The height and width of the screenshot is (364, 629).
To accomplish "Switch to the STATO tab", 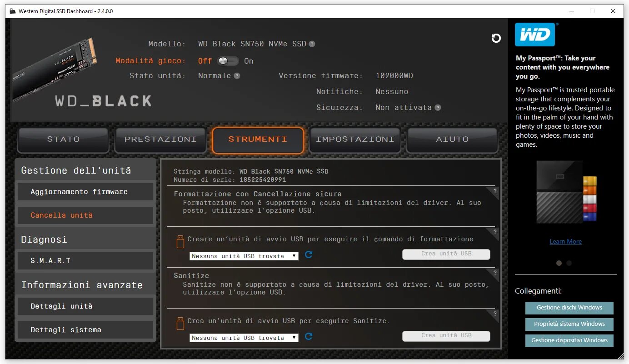I will (63, 140).
